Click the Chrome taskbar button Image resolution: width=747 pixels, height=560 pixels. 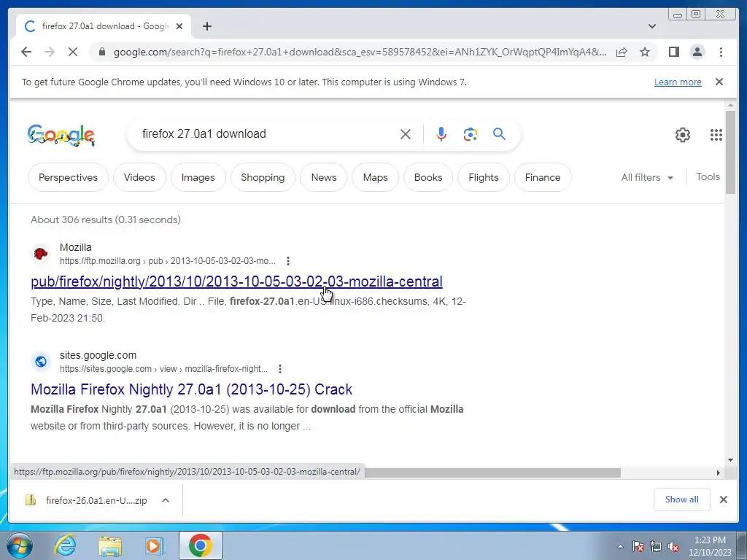point(200,545)
